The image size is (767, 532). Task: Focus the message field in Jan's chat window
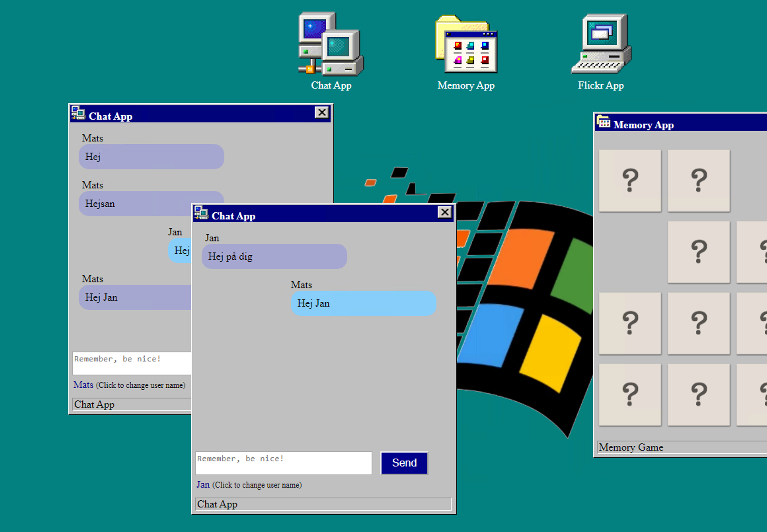283,463
